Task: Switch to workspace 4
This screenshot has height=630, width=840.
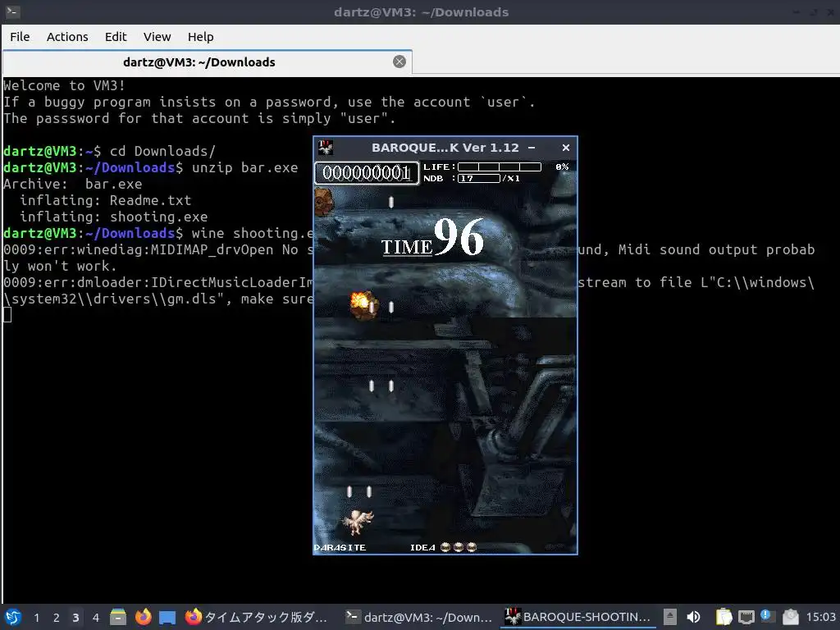Action: pos(95,618)
